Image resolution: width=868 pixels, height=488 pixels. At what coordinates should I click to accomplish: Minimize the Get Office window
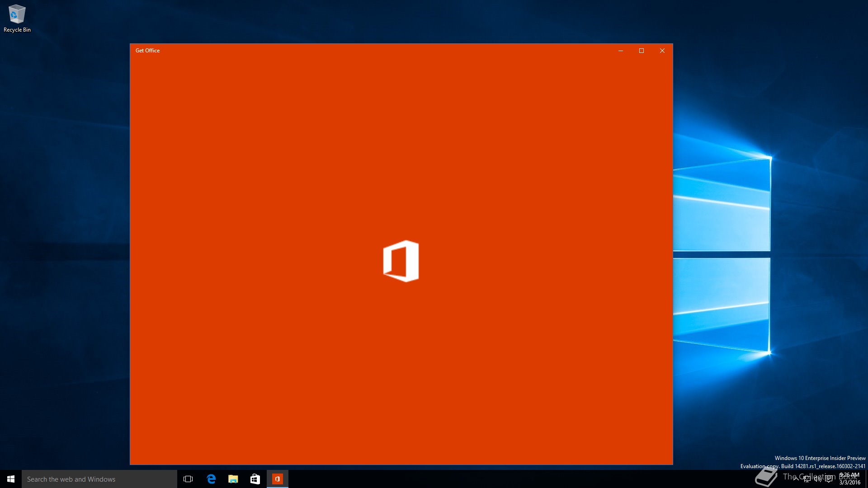pos(621,51)
